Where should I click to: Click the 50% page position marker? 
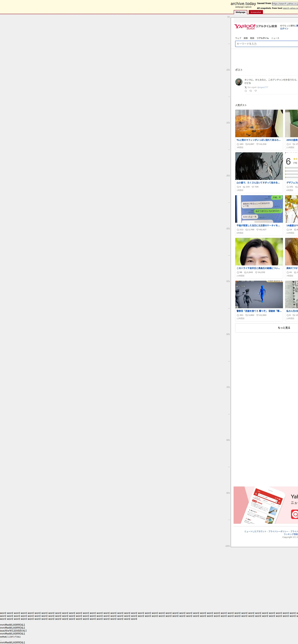point(228,281)
